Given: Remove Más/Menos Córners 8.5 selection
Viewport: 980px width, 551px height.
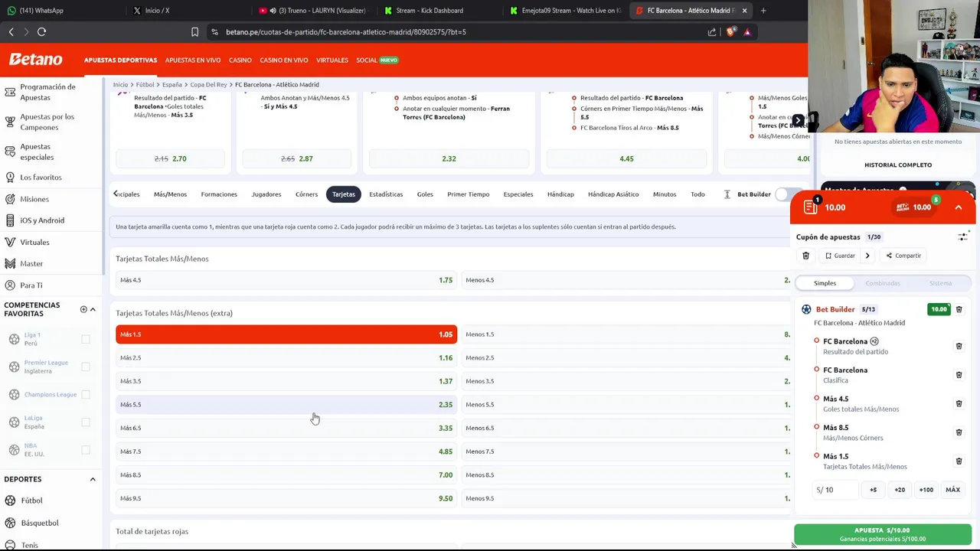Looking at the screenshot, I should pyautogui.click(x=959, y=432).
